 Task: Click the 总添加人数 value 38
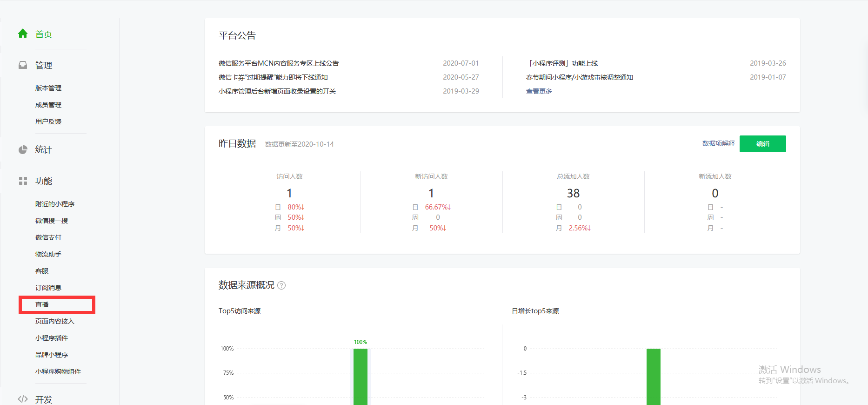click(573, 193)
